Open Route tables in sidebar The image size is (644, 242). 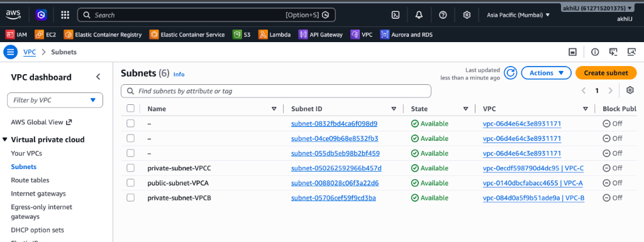[30, 180]
